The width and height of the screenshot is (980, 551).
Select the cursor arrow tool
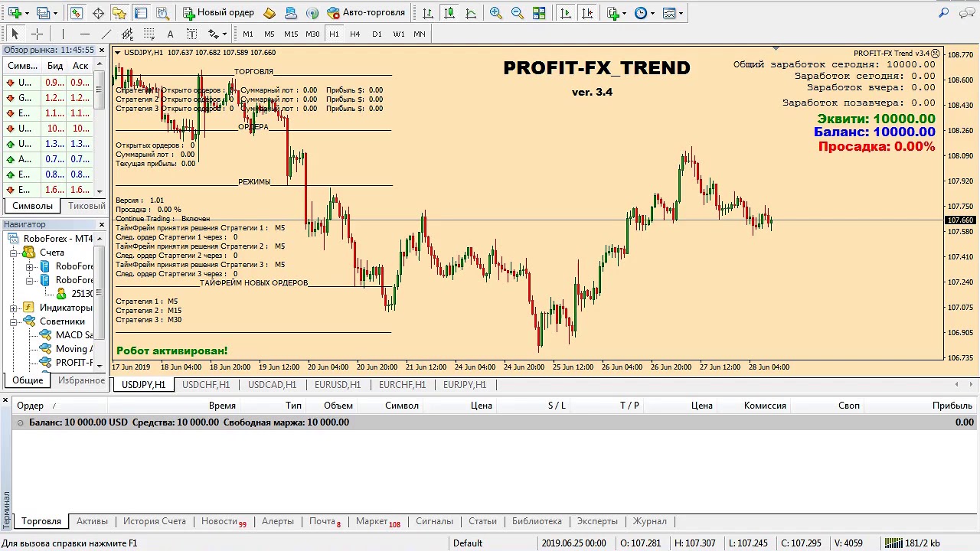click(x=15, y=34)
